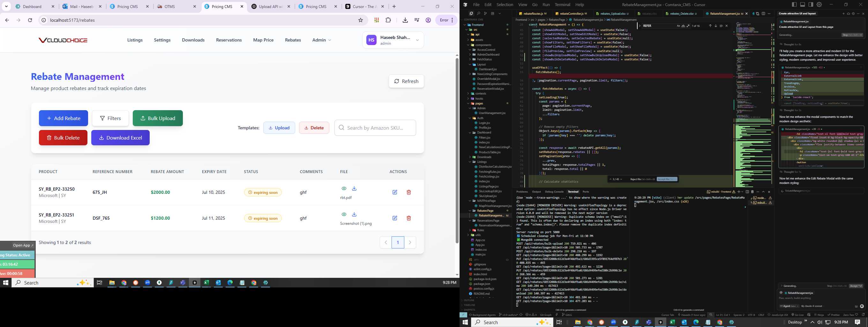
Task: Edit the SY_RB_EP2-33251 rebate row
Action: click(394, 218)
